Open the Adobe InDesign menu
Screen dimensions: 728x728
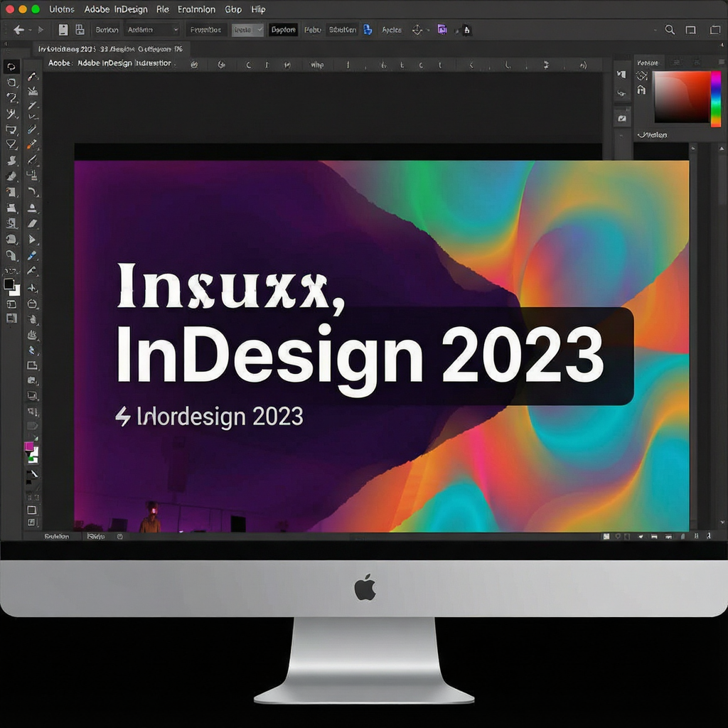(116, 9)
